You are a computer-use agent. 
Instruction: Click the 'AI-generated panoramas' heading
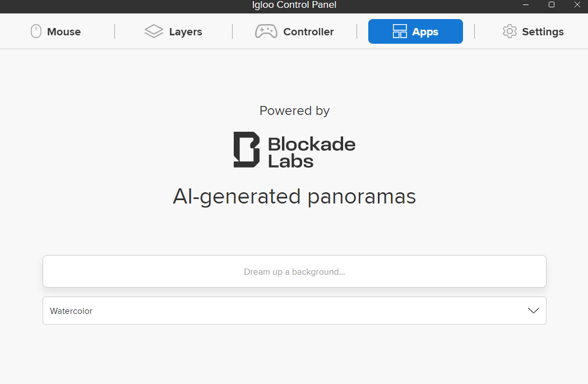click(x=294, y=197)
